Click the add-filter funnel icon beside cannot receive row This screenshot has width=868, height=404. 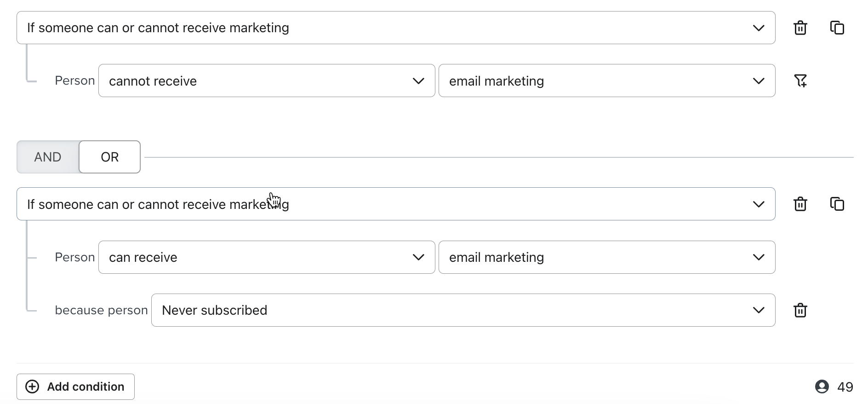click(x=800, y=81)
